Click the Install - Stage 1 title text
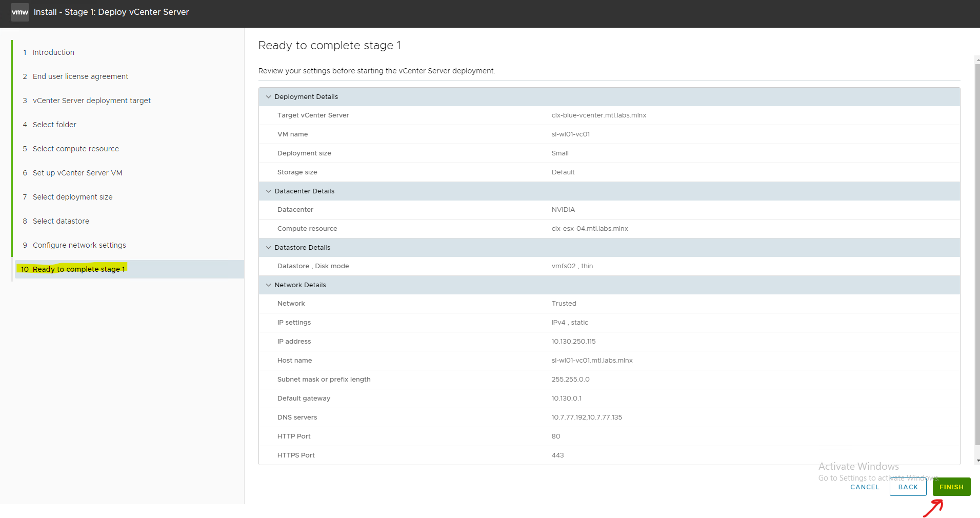Viewport: 980px width, 518px height. tap(111, 12)
